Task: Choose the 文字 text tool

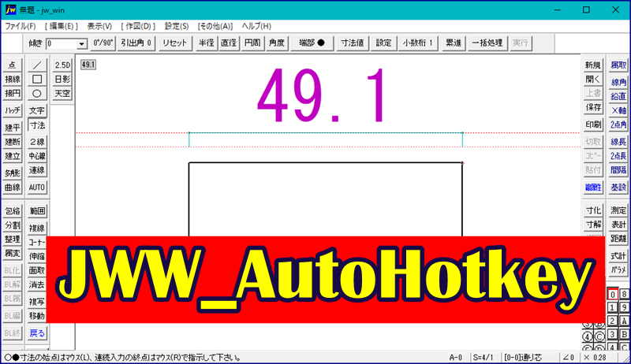Action: tap(37, 111)
